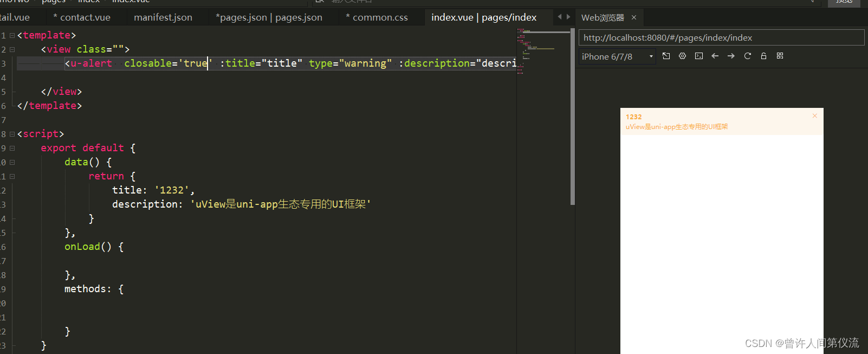This screenshot has width=868, height=354.
Task: Refresh the preview page
Action: click(748, 56)
